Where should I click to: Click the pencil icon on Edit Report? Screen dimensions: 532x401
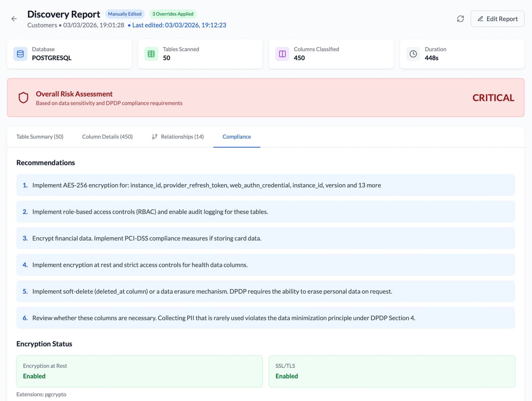click(480, 19)
